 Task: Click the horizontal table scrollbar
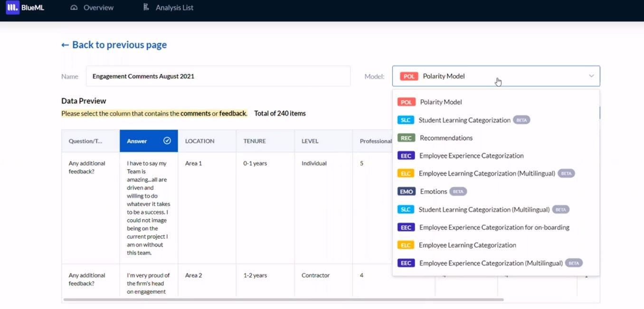(x=283, y=300)
